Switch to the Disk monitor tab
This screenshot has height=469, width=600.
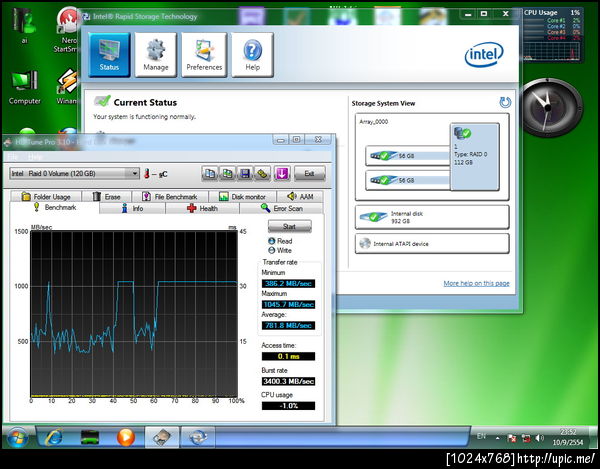point(243,197)
